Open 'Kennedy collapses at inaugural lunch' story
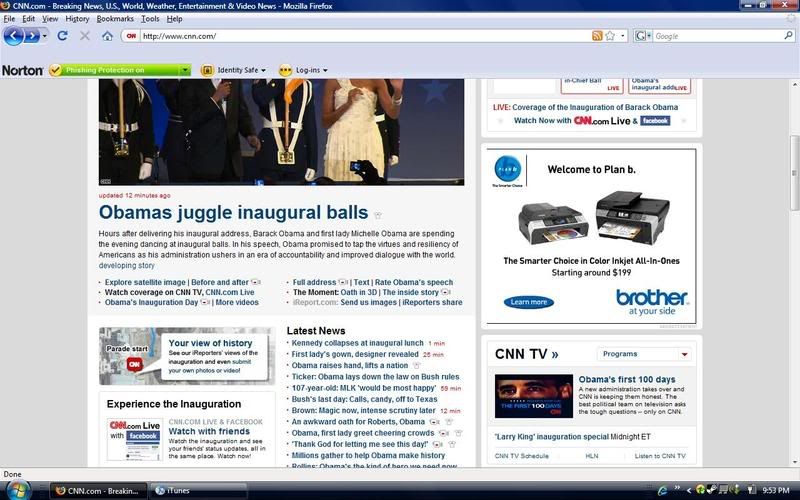Image resolution: width=800 pixels, height=500 pixels. point(358,343)
